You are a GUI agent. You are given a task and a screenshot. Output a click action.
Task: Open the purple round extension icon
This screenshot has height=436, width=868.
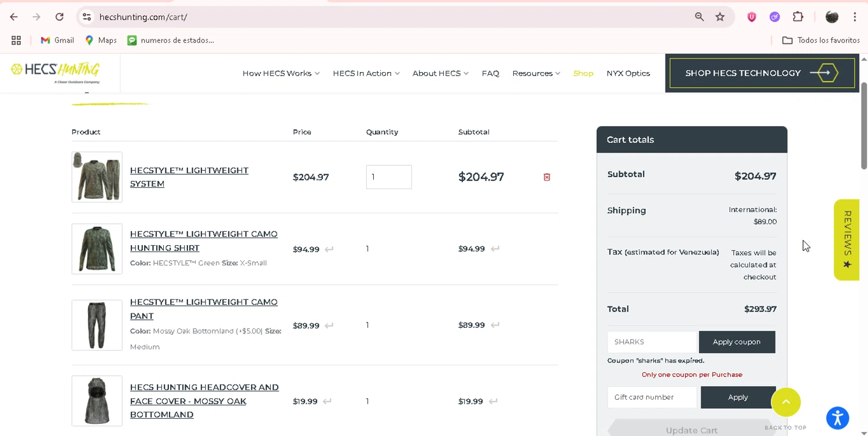tap(775, 17)
